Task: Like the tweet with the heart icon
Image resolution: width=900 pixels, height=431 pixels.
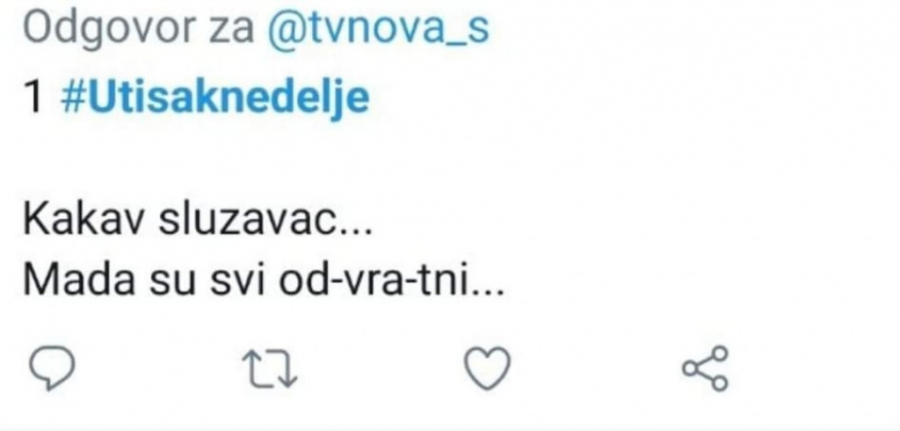Action: 488,371
